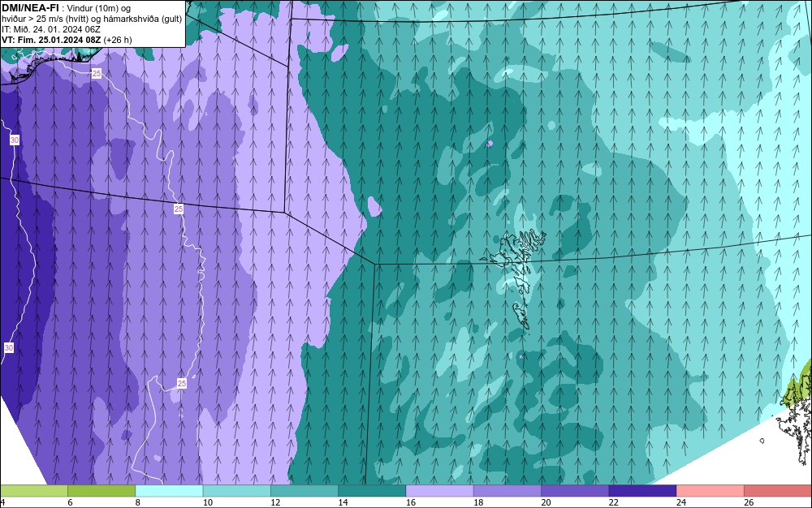Pick the dark teal 14–16 legend swatch
The image size is (812, 508).
372,490
